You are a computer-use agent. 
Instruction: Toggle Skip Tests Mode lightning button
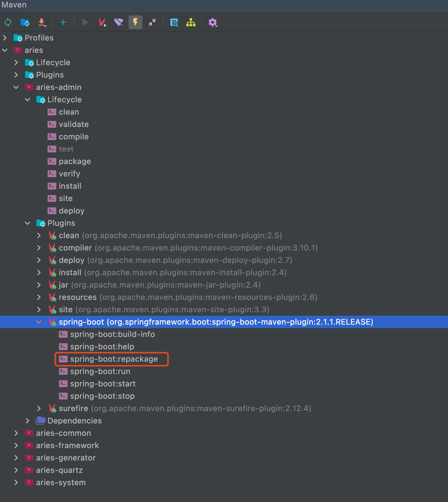pyautogui.click(x=135, y=22)
